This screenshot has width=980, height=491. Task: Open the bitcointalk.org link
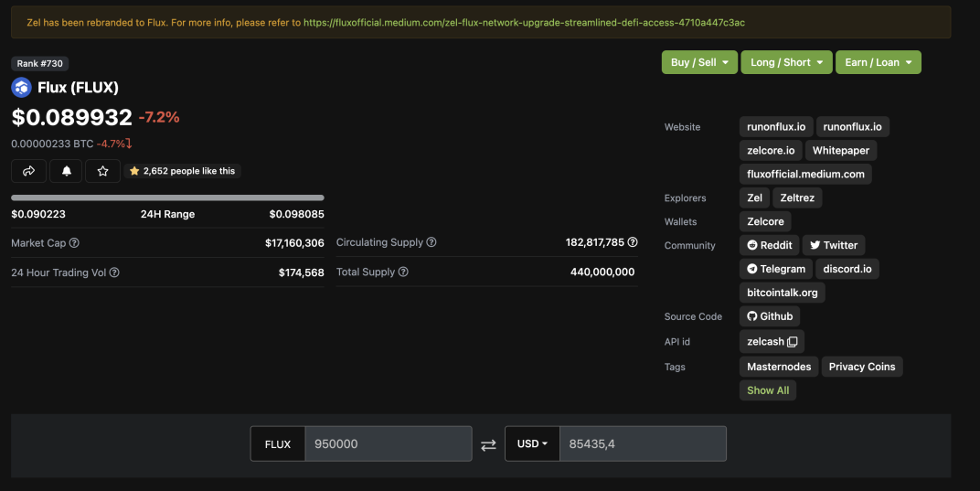782,293
